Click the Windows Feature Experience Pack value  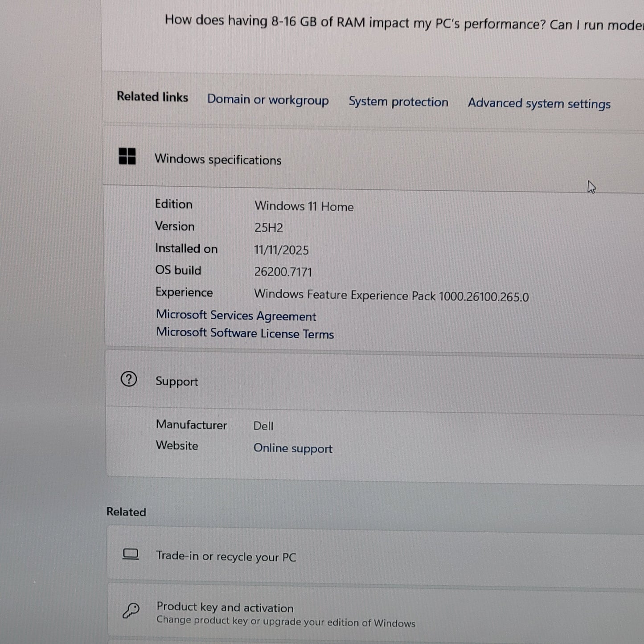click(x=391, y=296)
